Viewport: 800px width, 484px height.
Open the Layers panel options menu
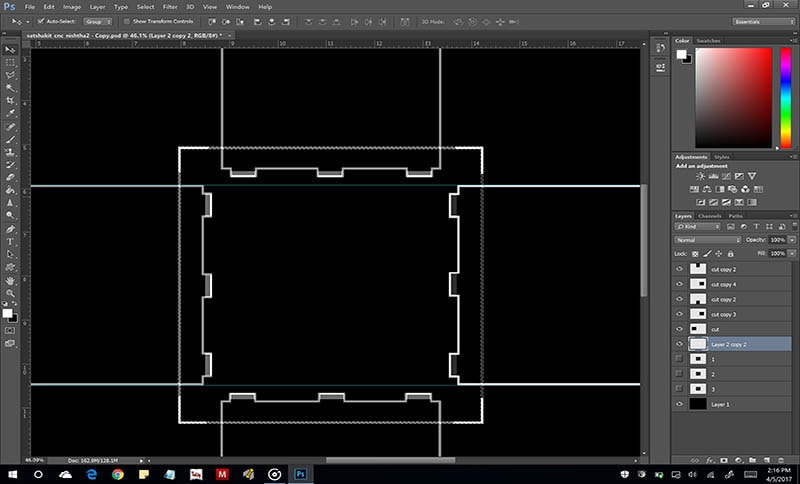[x=793, y=216]
